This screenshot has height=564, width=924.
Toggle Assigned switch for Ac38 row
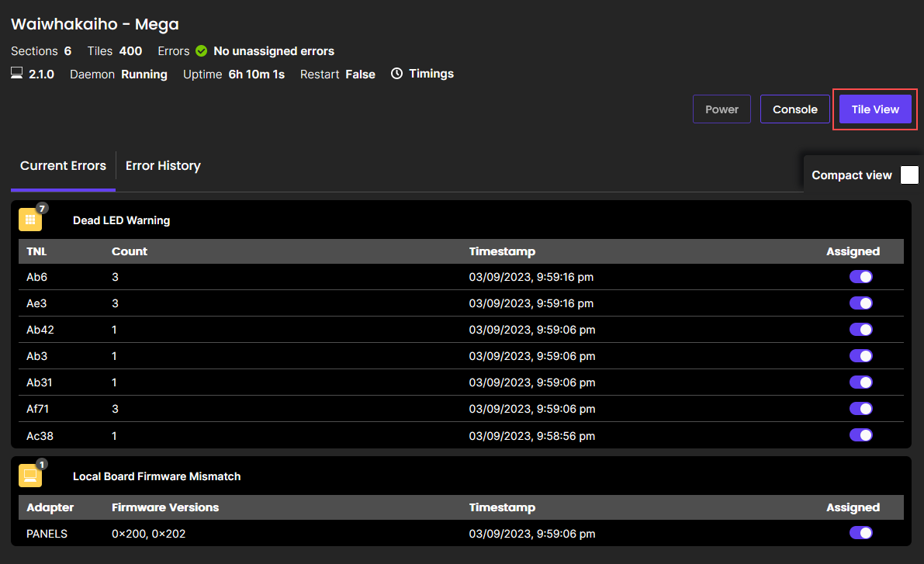pos(860,435)
